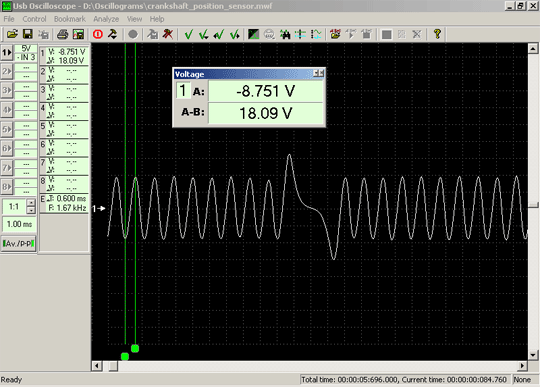This screenshot has height=387, width=540.
Task: Click the save floppy disk icon
Action: coord(27,34)
